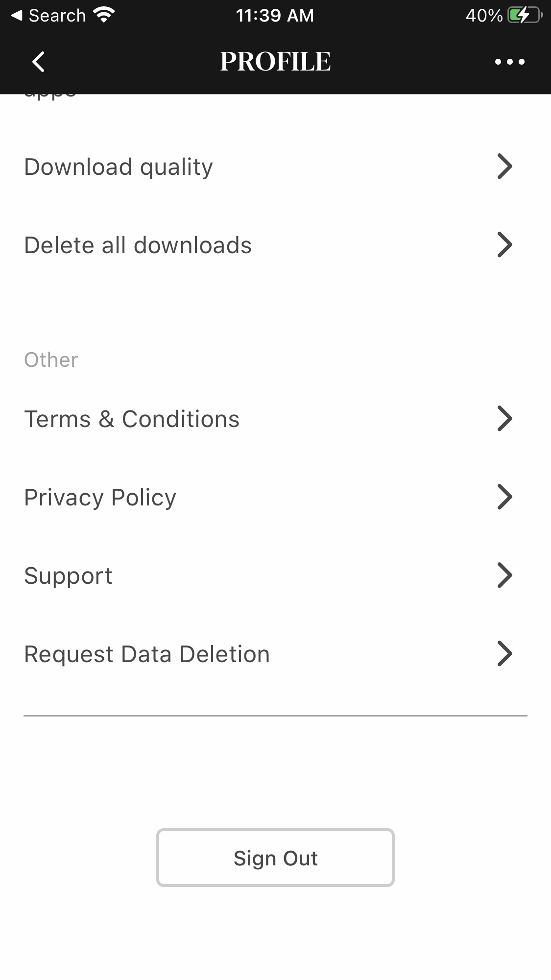Open Terms & Conditions page
The width and height of the screenshot is (551, 980).
[132, 419]
